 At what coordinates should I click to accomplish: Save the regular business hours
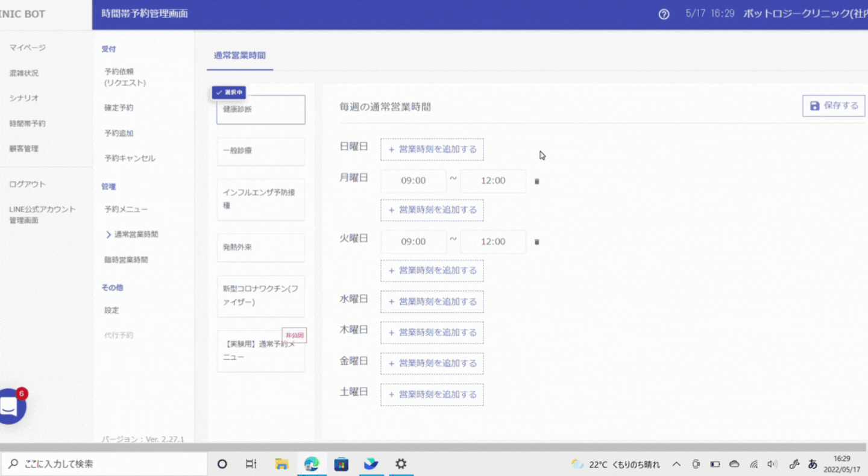[x=834, y=105]
